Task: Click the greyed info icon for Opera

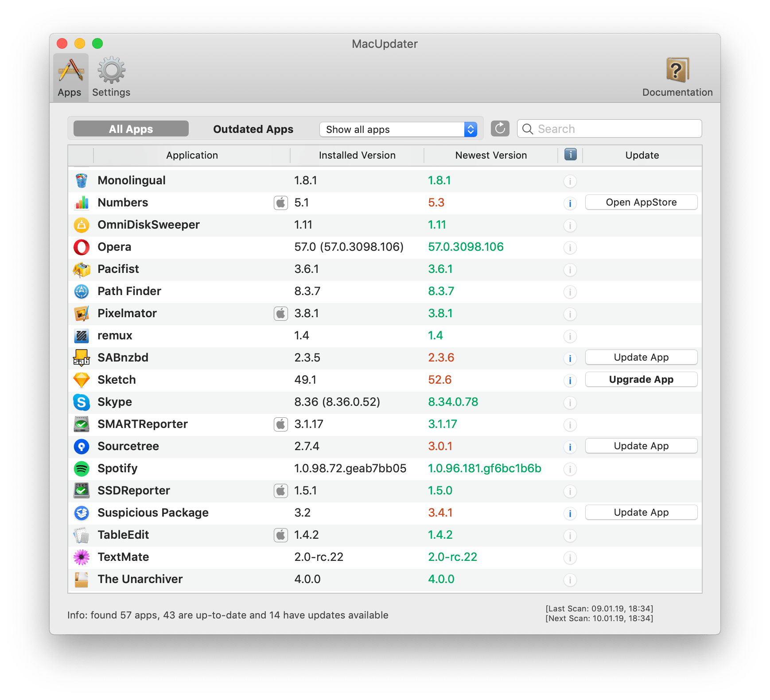Action: click(570, 248)
